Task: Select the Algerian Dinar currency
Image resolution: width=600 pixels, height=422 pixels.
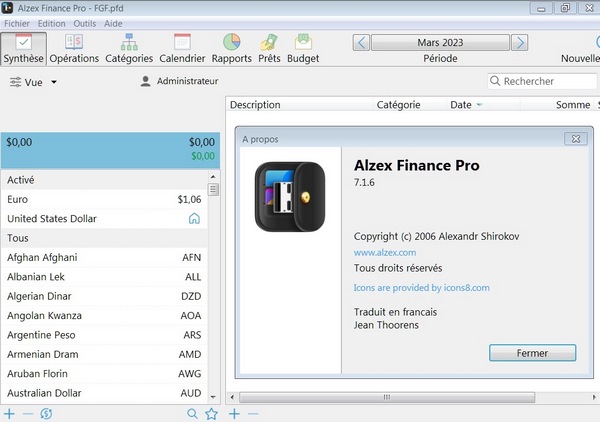Action: pyautogui.click(x=104, y=297)
